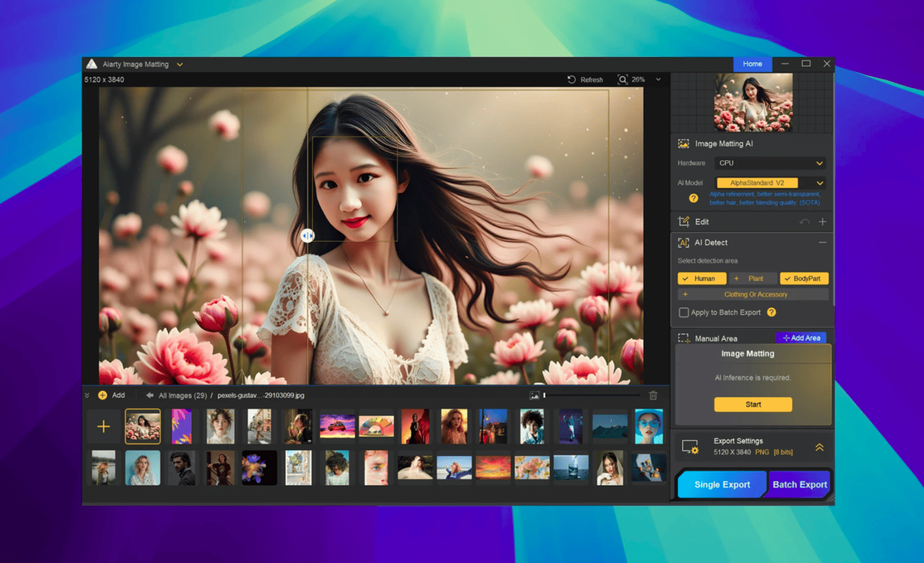Click the All Images (29) breadcrumb
924x563 pixels.
click(x=183, y=395)
